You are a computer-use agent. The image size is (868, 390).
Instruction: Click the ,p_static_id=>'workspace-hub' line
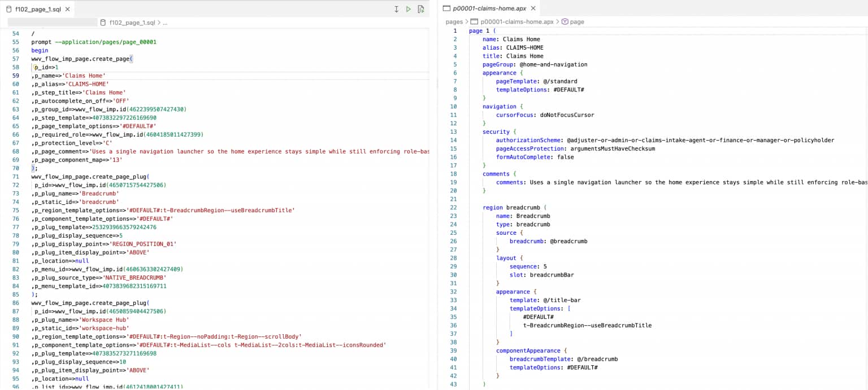pyautogui.click(x=80, y=328)
